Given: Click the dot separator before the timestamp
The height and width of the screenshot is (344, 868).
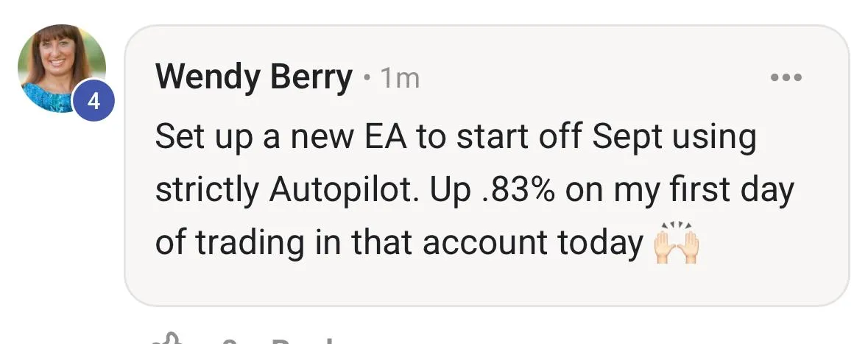Looking at the screenshot, I should 367,79.
